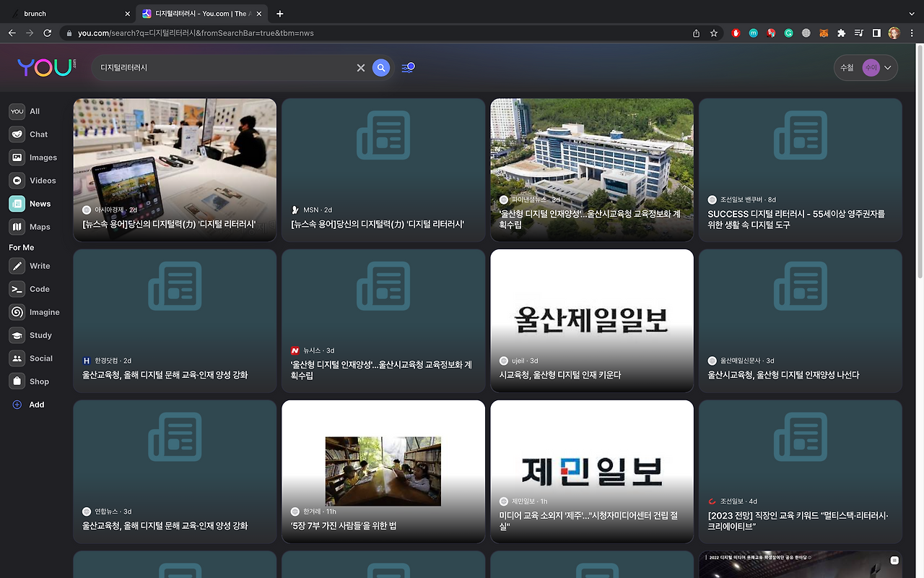This screenshot has width=924, height=578.
Task: Open the 연합뉴스 울산교육청 article
Action: tap(165, 526)
